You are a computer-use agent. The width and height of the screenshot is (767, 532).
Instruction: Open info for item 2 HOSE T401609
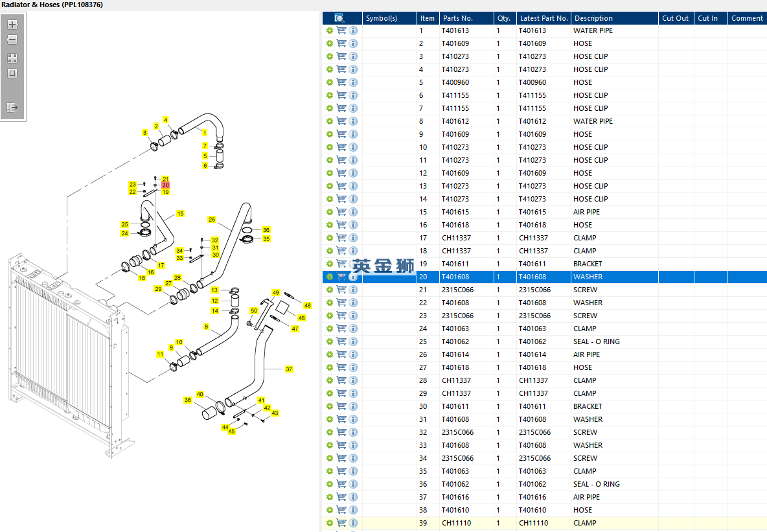click(x=353, y=43)
